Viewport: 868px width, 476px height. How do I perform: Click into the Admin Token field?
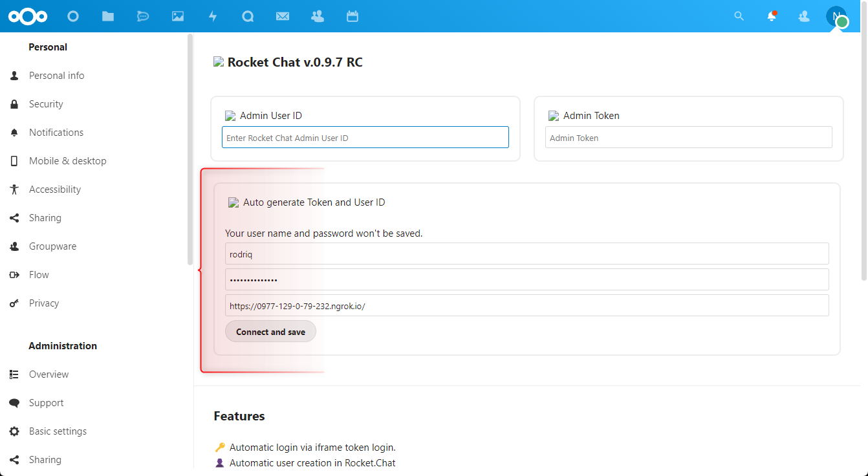tap(689, 138)
